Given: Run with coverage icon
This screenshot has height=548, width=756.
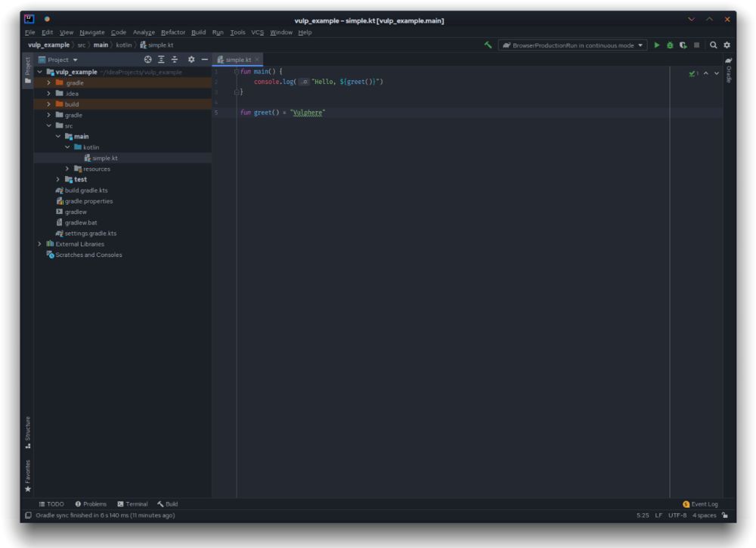Looking at the screenshot, I should 683,45.
